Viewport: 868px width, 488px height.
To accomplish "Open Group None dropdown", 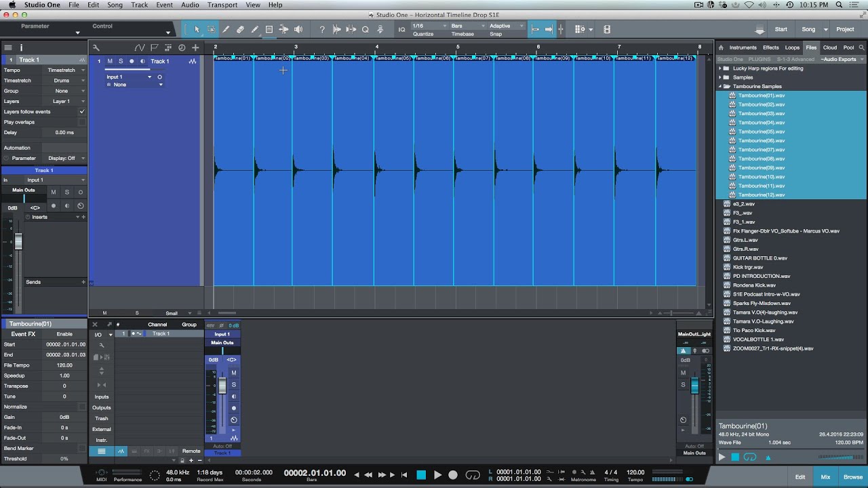I will pos(64,91).
